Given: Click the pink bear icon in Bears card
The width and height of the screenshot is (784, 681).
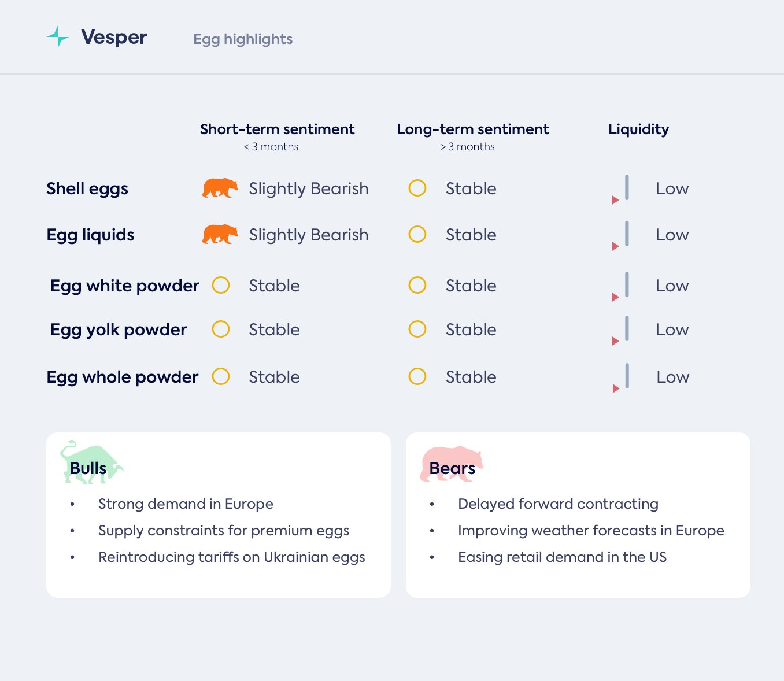Looking at the screenshot, I should click(x=451, y=462).
